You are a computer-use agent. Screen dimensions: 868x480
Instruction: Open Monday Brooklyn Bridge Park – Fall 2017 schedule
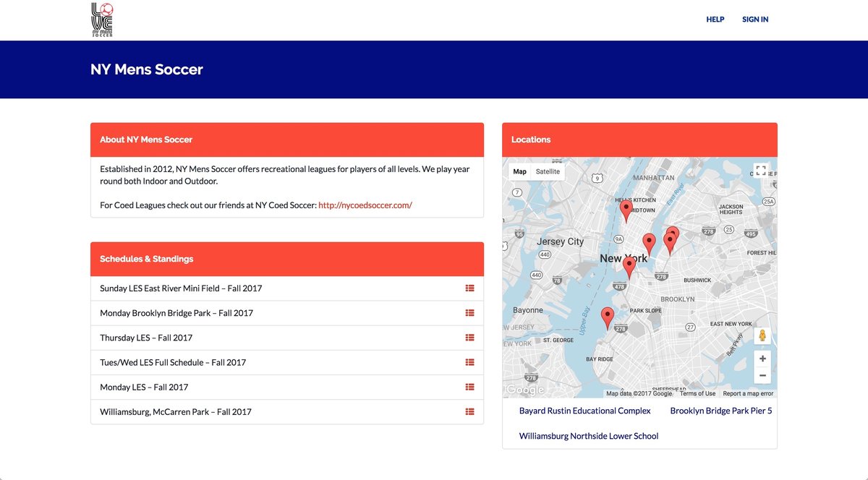(x=176, y=313)
